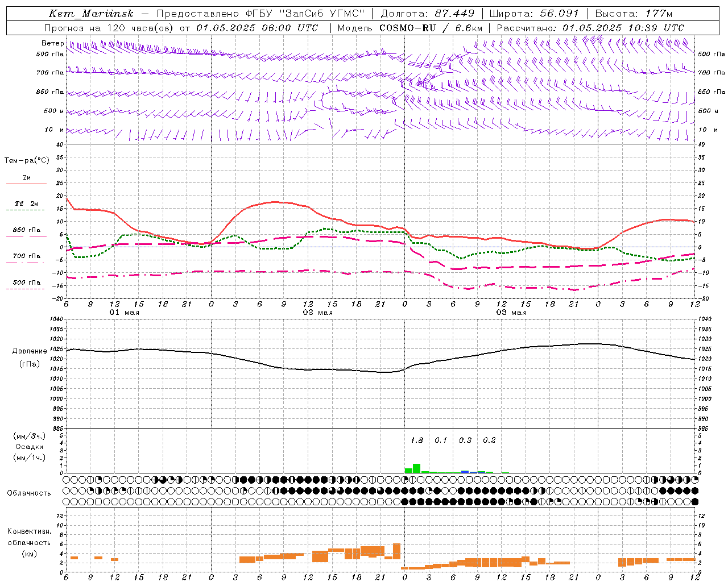
Task: Click the '03 мая' date label
Action: tap(511, 313)
